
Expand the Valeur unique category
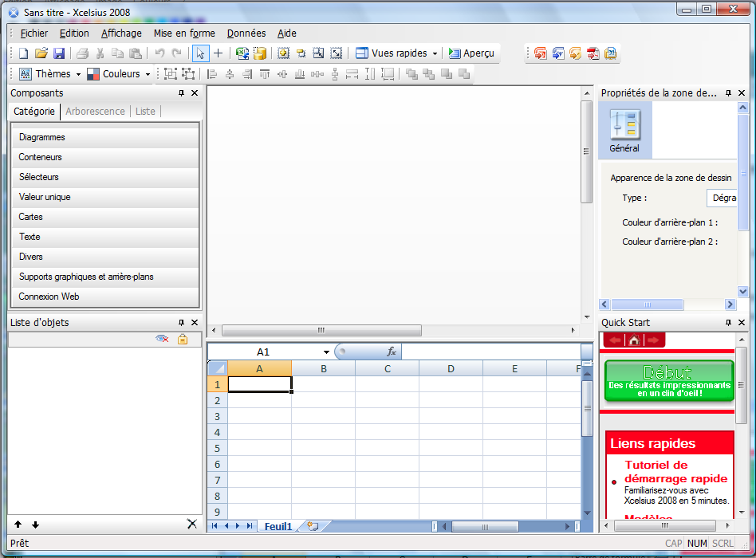coord(104,197)
